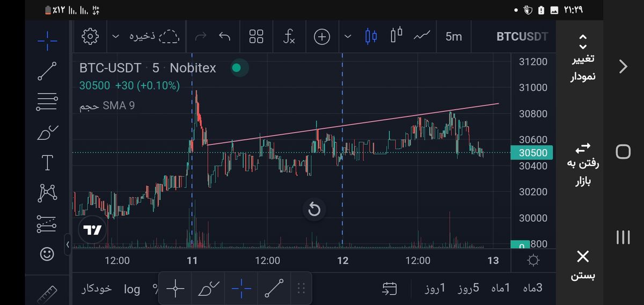Screen dimensions: 644x305
Task: Select the brush drawing tool
Action: pos(47,133)
